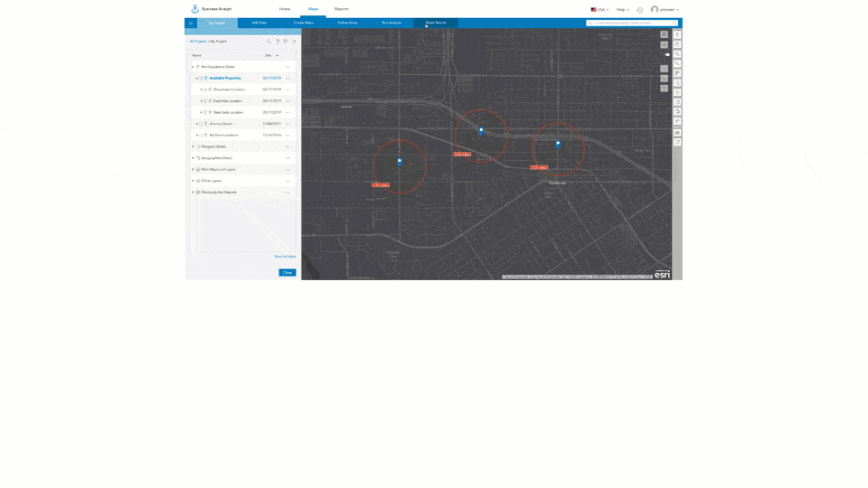Click the esri logo on the map
868x488 pixels.
pos(662,275)
